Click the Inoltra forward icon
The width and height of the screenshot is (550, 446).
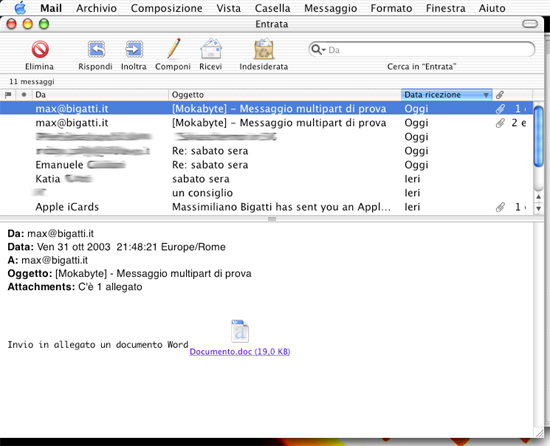(134, 49)
